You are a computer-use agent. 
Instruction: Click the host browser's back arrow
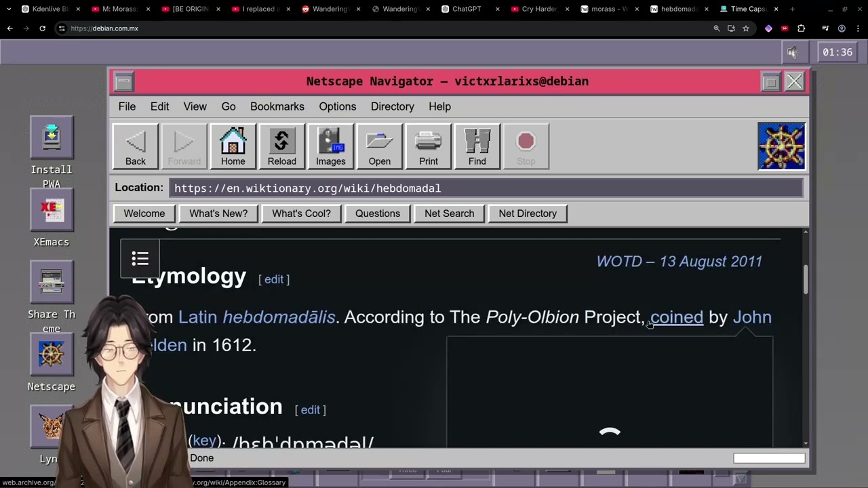[x=9, y=28]
